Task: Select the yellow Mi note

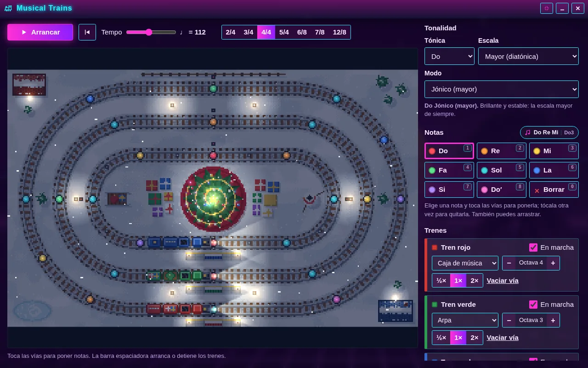Action: (x=554, y=151)
